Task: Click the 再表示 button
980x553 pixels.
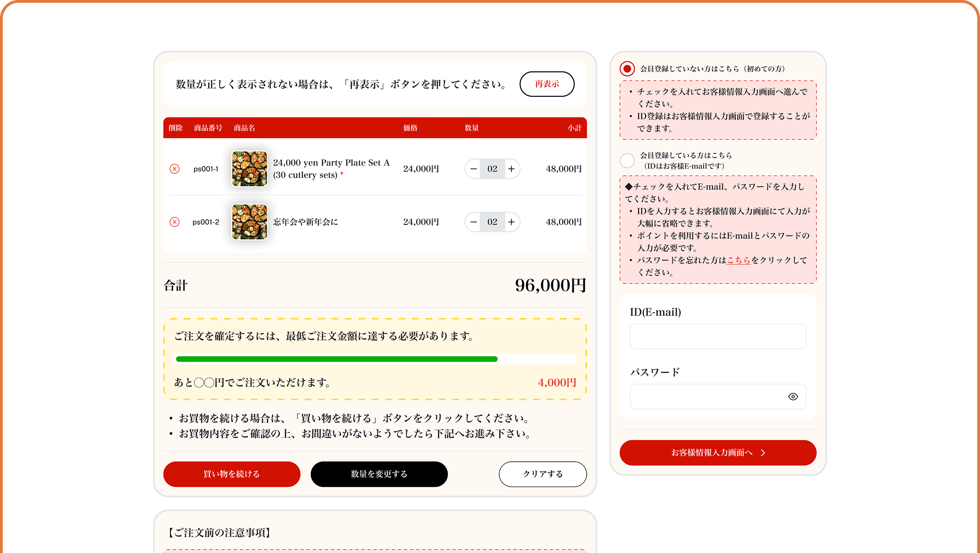Action: point(547,84)
